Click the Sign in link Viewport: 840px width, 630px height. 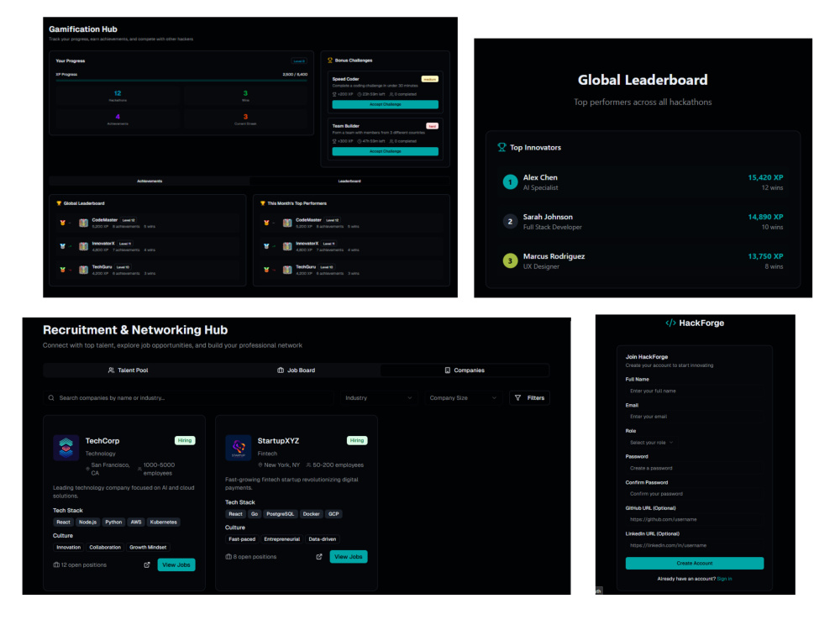[x=724, y=579]
